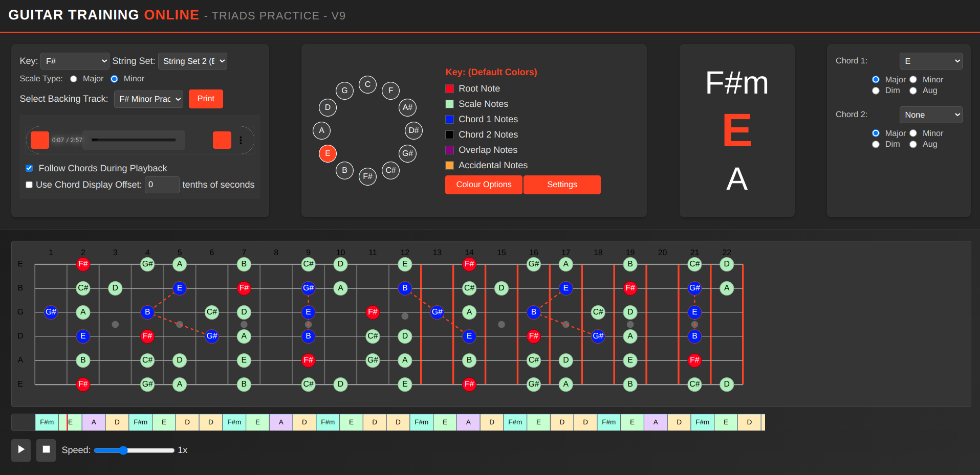Click the Print button

(206, 99)
